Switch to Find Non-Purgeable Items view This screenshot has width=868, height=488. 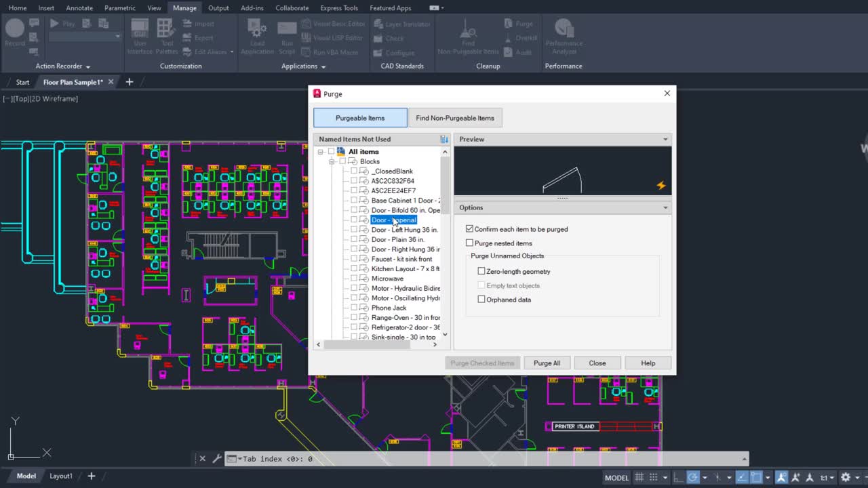pos(454,118)
